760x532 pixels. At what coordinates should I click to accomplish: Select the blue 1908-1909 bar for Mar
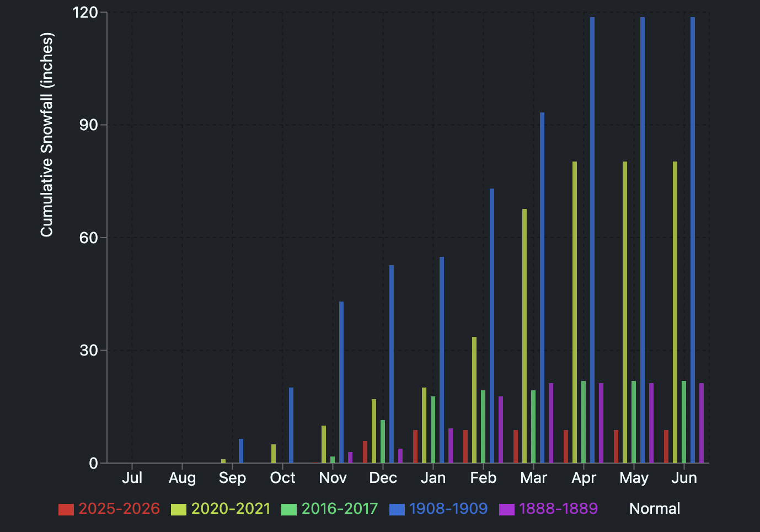(x=542, y=288)
